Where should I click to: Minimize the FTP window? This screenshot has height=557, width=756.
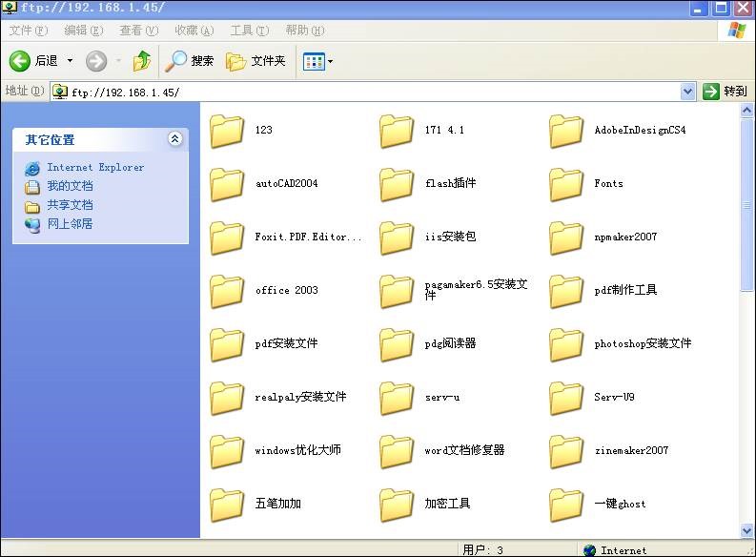698,9
